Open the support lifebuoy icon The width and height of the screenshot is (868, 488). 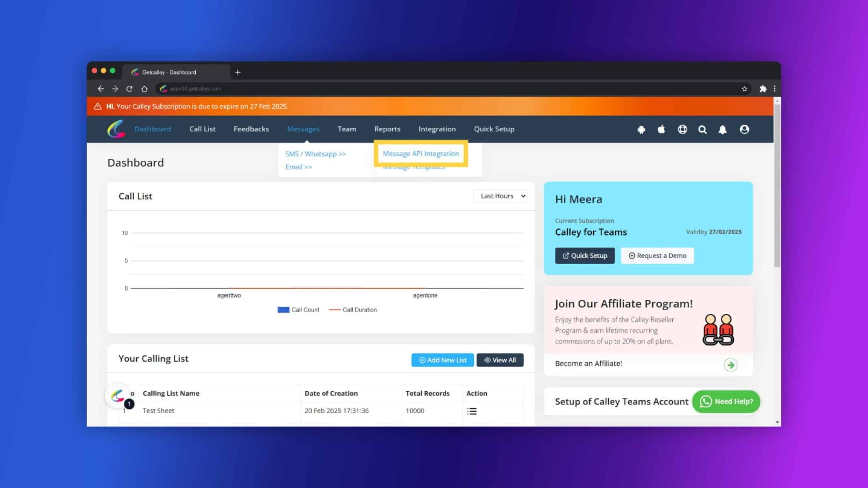[x=682, y=129]
